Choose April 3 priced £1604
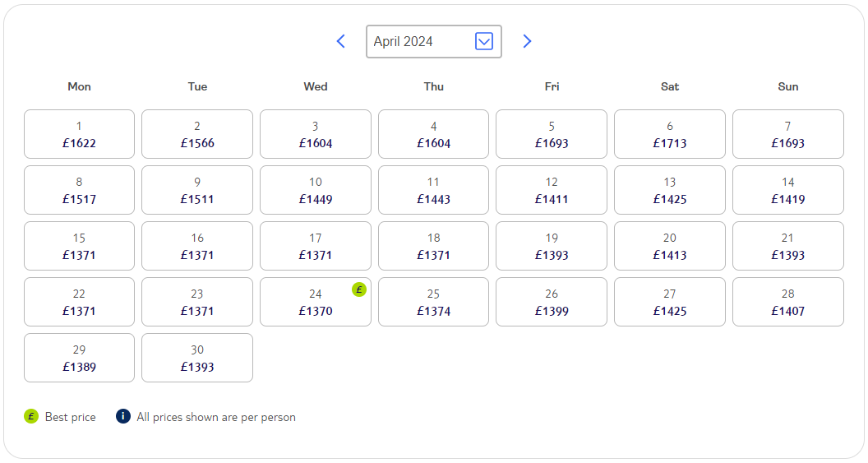The height and width of the screenshot is (463, 868). pos(316,134)
